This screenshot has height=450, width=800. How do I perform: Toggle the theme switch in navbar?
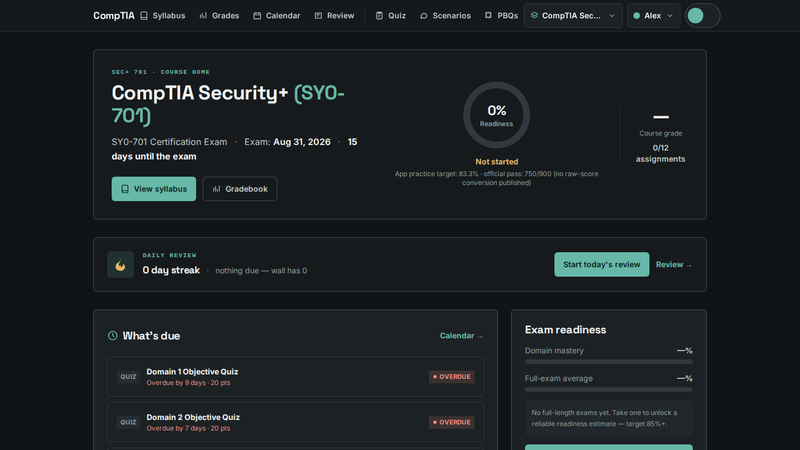coord(703,16)
